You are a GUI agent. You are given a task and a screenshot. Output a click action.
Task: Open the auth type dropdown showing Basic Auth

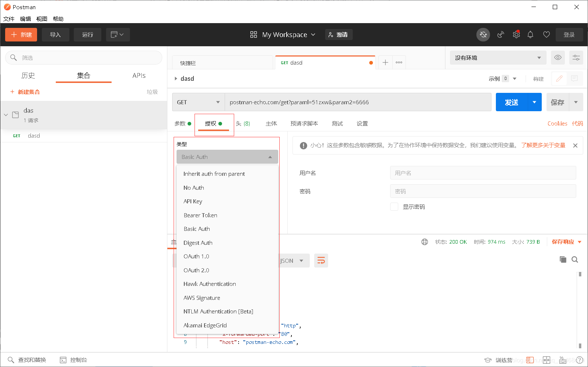227,157
